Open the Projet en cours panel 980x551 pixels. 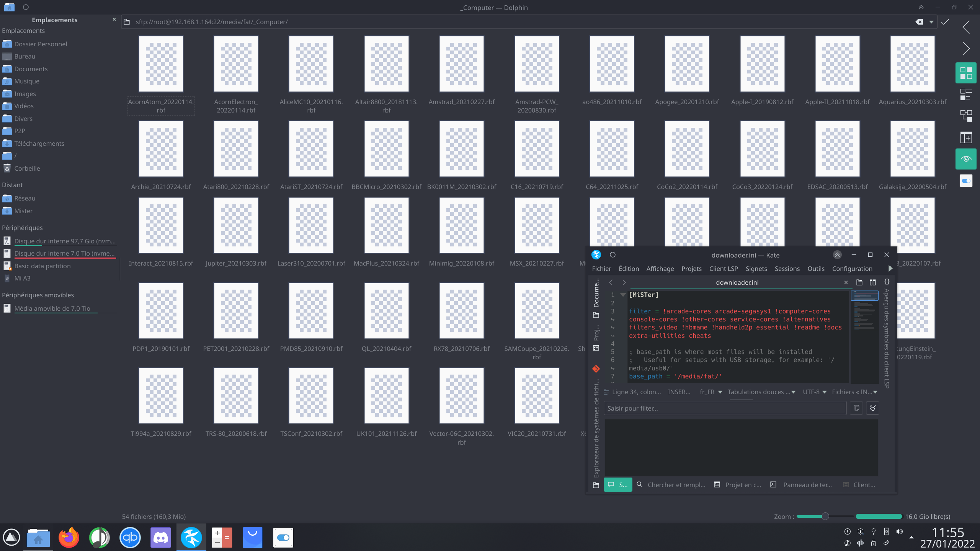[737, 485]
